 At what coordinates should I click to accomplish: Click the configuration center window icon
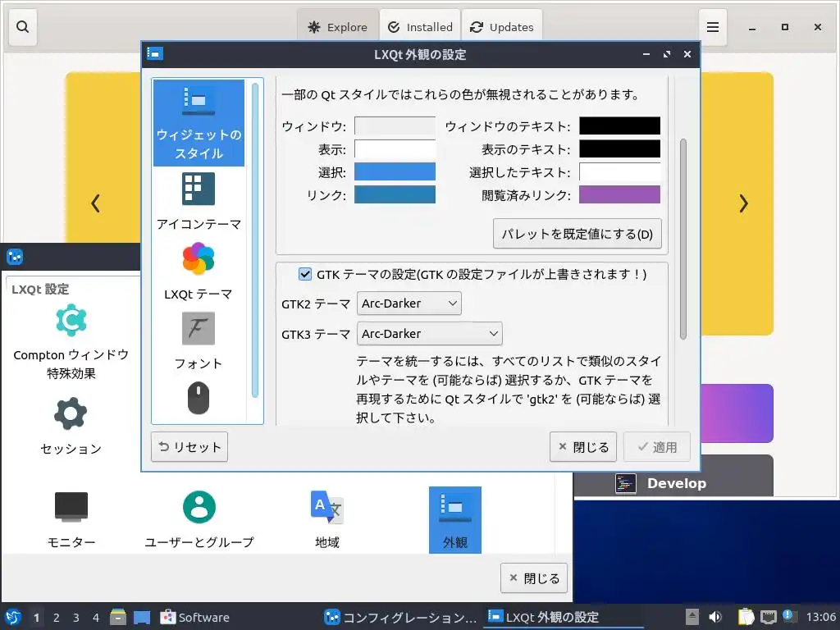click(x=15, y=257)
